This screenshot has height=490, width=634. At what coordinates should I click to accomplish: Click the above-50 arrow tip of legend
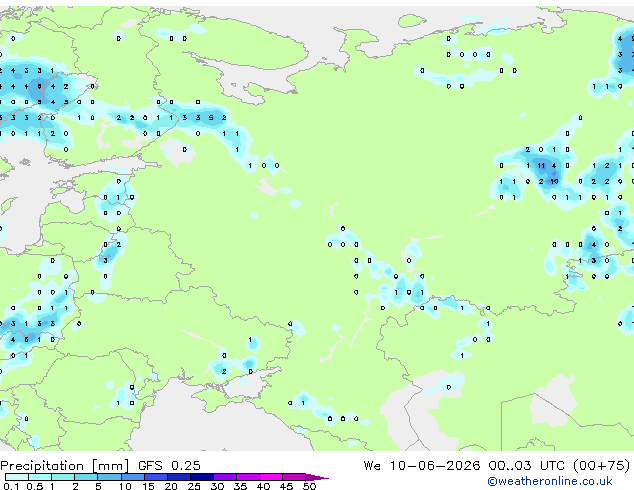[x=317, y=478]
